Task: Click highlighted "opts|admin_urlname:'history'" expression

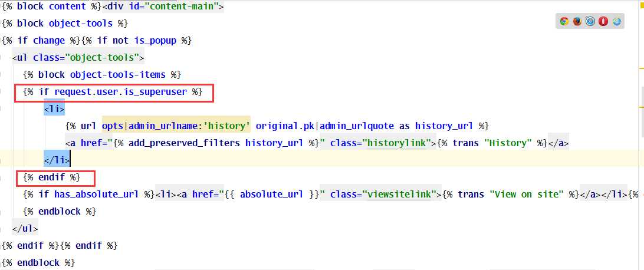Action: pyautogui.click(x=176, y=126)
